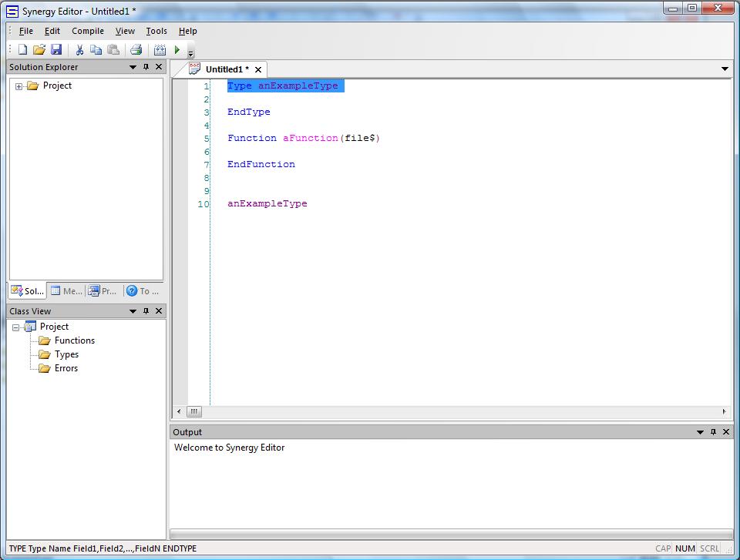Viewport: 740px width, 560px height.
Task: Select the Project node in Class View
Action: (54, 327)
